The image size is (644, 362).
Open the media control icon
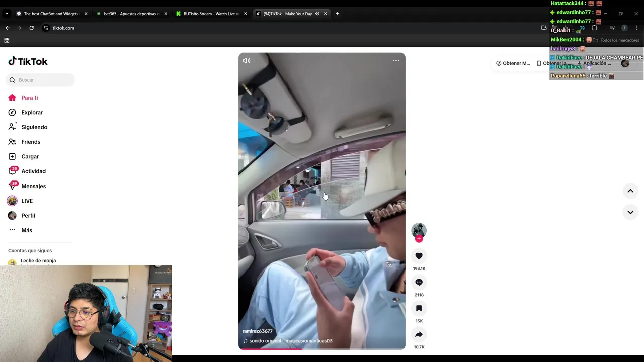612,28
